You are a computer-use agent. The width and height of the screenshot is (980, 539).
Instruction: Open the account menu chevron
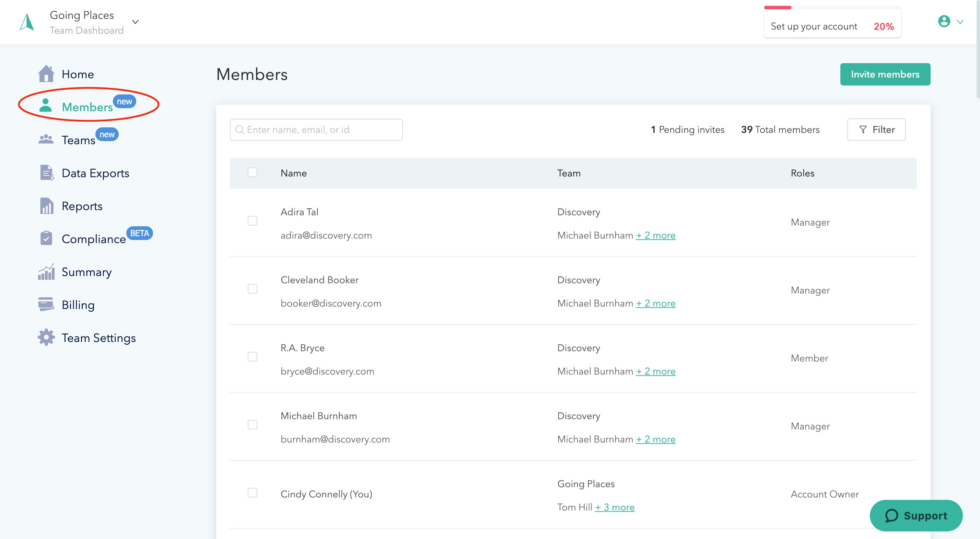(960, 22)
